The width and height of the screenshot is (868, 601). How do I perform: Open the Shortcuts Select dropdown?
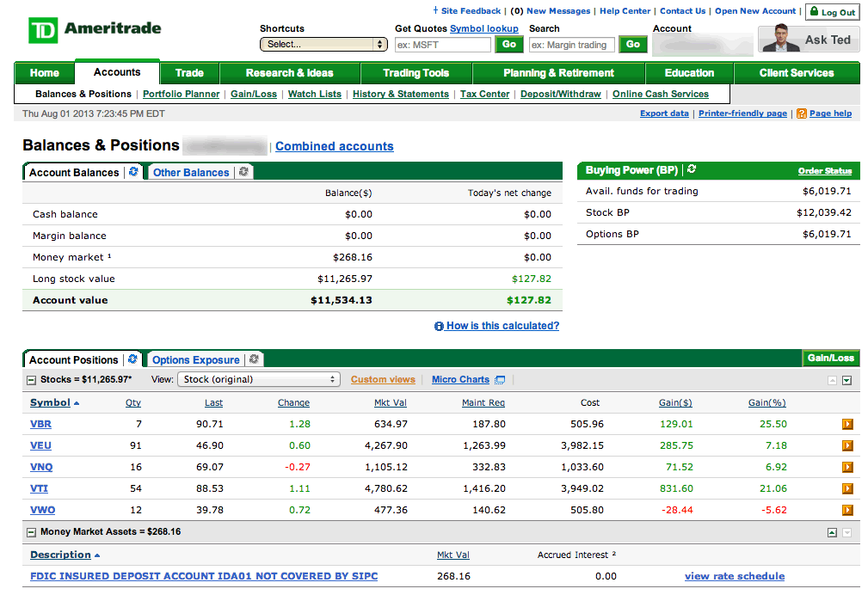pyautogui.click(x=323, y=44)
